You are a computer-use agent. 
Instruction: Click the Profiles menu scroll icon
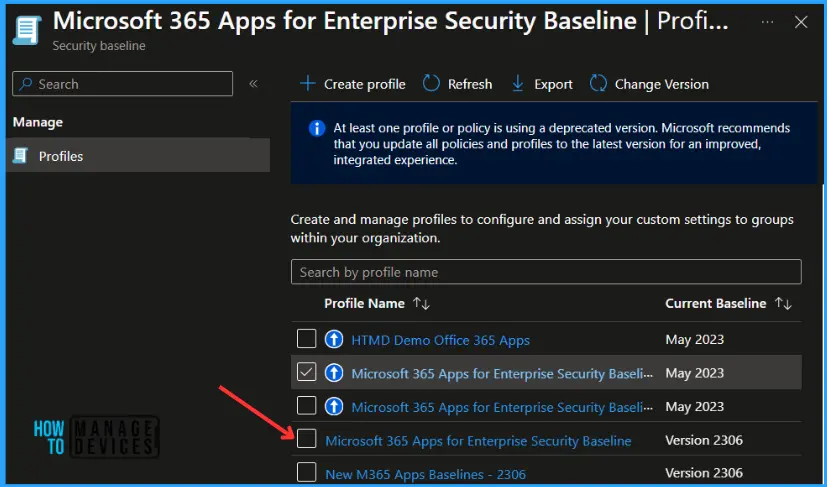click(x=21, y=156)
